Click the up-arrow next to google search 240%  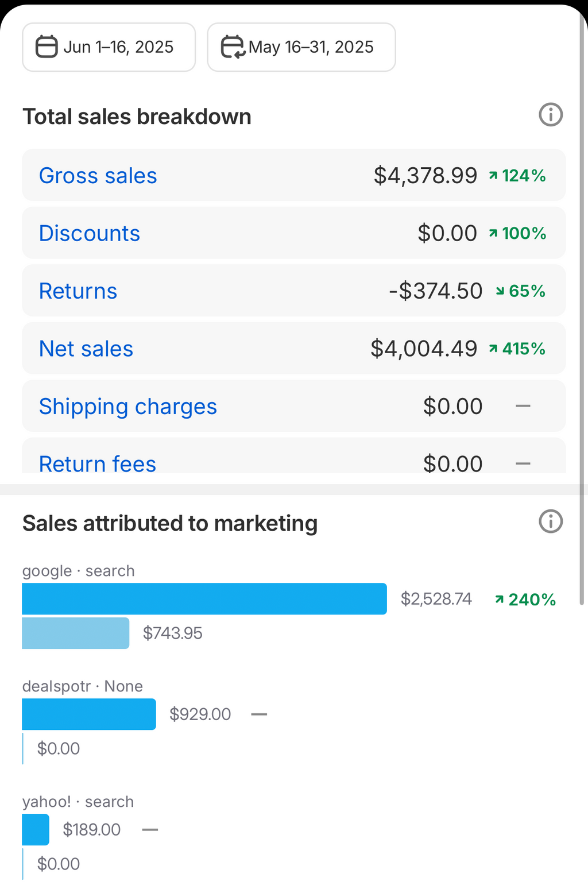(x=498, y=599)
